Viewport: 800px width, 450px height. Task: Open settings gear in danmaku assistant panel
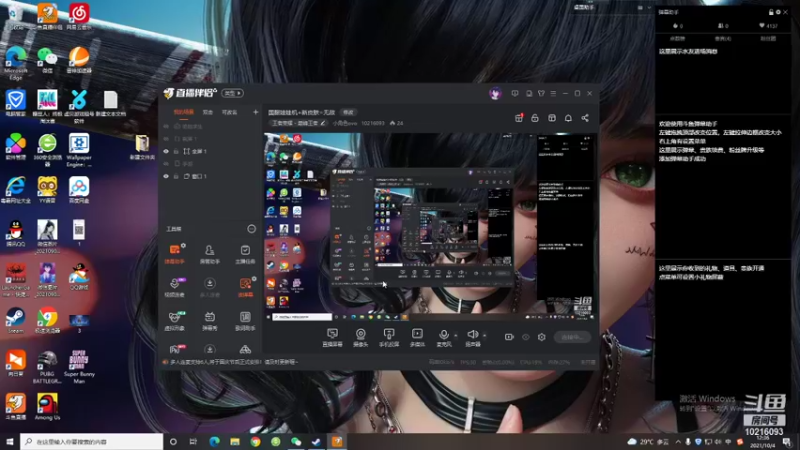click(778, 12)
